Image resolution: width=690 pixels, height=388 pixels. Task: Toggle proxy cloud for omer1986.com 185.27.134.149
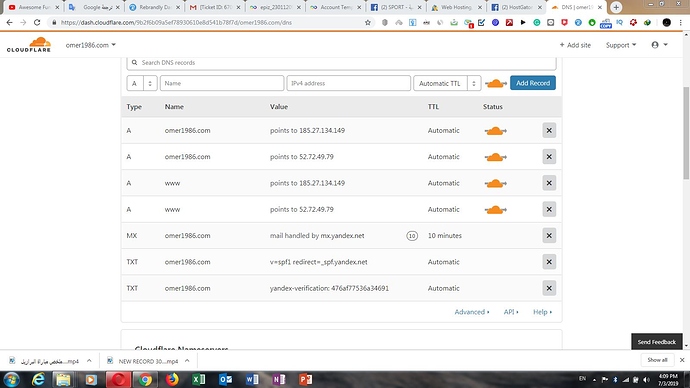coord(495,131)
